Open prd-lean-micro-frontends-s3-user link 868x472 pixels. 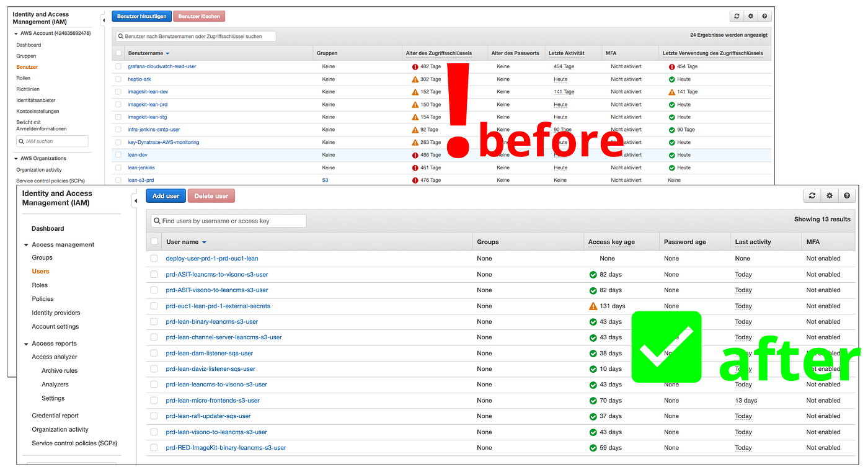[213, 401]
